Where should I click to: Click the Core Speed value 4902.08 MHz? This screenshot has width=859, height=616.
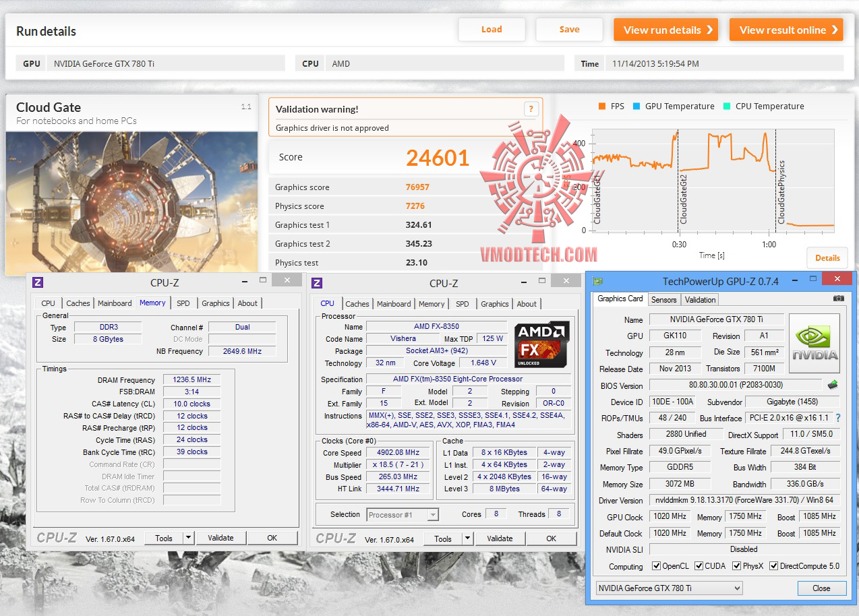coord(399,453)
